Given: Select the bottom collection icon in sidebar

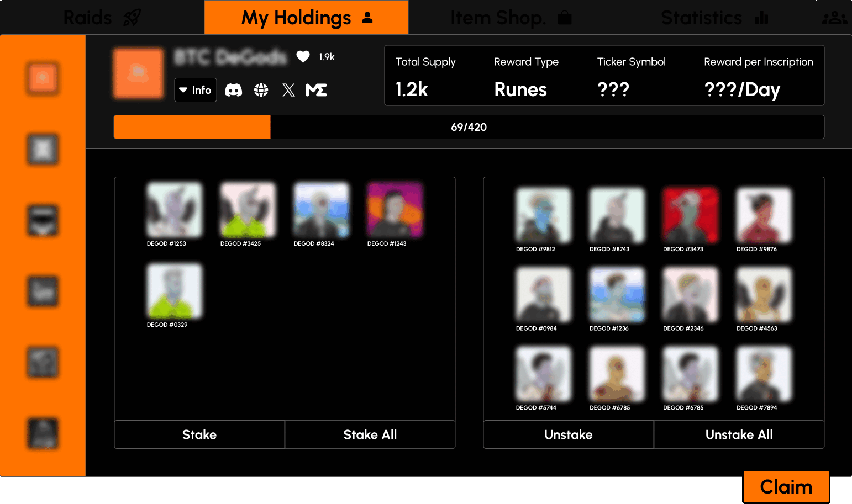Looking at the screenshot, I should click(x=43, y=433).
